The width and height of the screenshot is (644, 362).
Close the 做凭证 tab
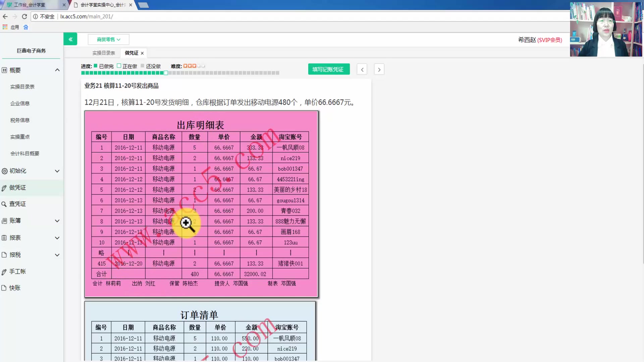point(142,53)
